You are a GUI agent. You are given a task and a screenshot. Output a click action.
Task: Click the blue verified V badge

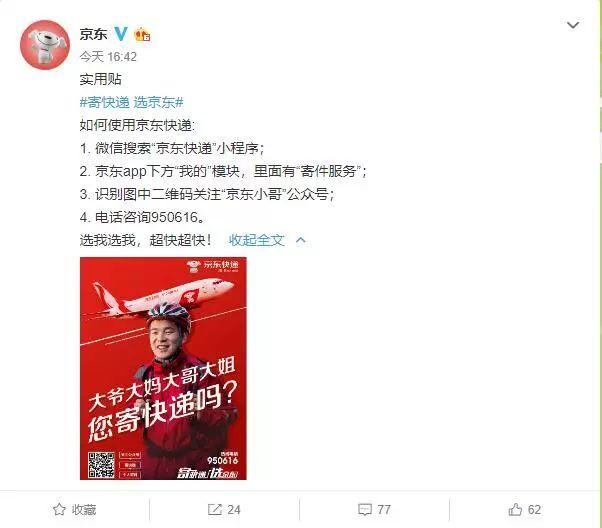pos(121,34)
